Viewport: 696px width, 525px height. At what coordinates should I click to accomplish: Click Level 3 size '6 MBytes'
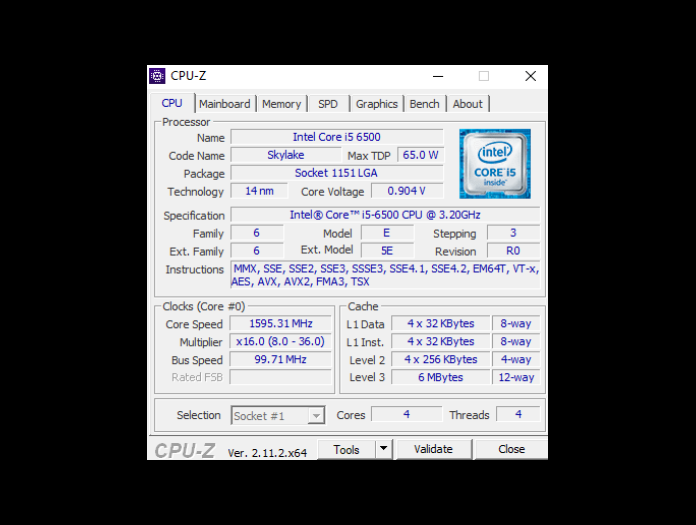click(x=441, y=377)
